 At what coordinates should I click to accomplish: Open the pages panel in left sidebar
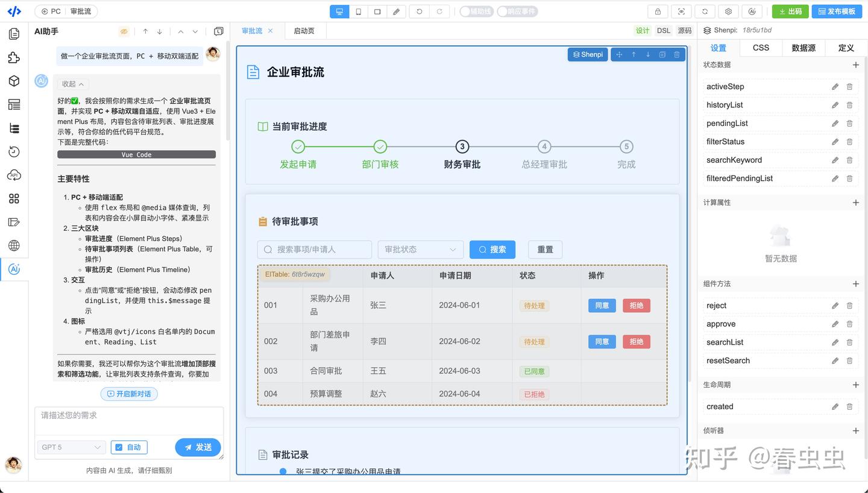click(x=14, y=34)
